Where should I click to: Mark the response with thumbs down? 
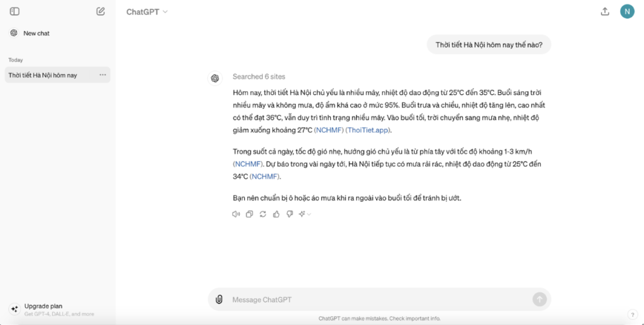point(289,214)
